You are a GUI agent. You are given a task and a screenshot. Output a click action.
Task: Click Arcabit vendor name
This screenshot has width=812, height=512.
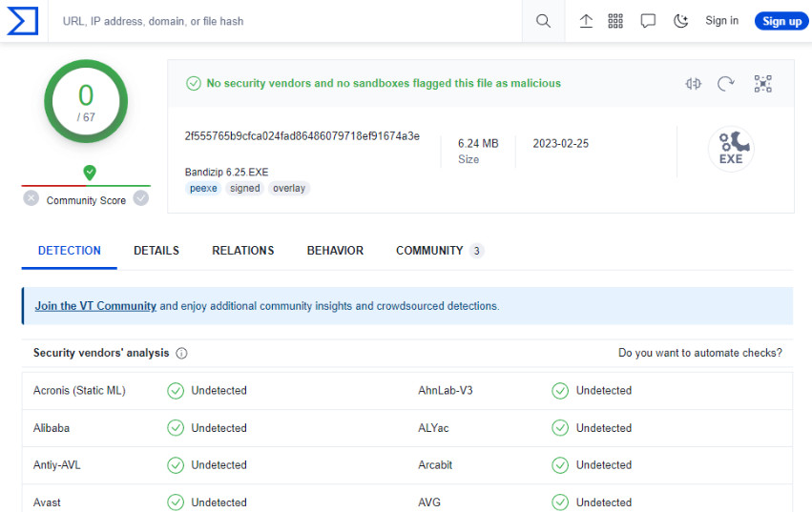[x=435, y=465]
